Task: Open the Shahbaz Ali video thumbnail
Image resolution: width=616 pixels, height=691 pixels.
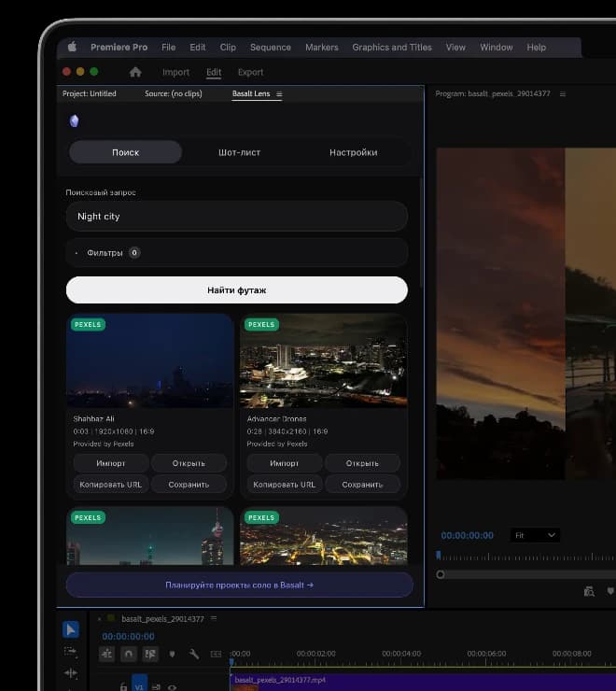Action: coord(150,360)
